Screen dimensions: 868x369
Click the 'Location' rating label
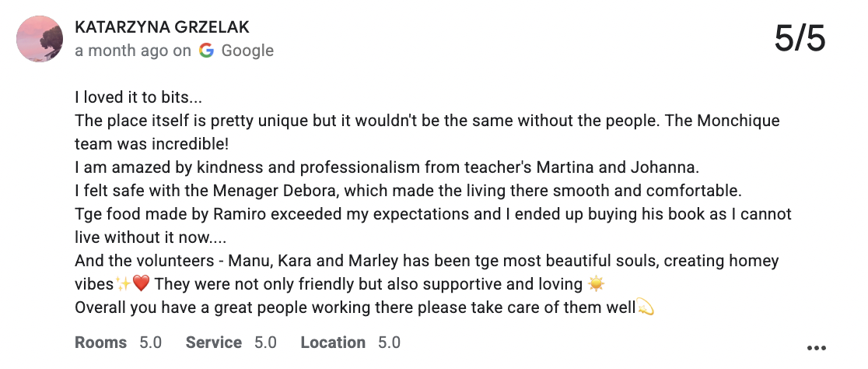tap(333, 343)
